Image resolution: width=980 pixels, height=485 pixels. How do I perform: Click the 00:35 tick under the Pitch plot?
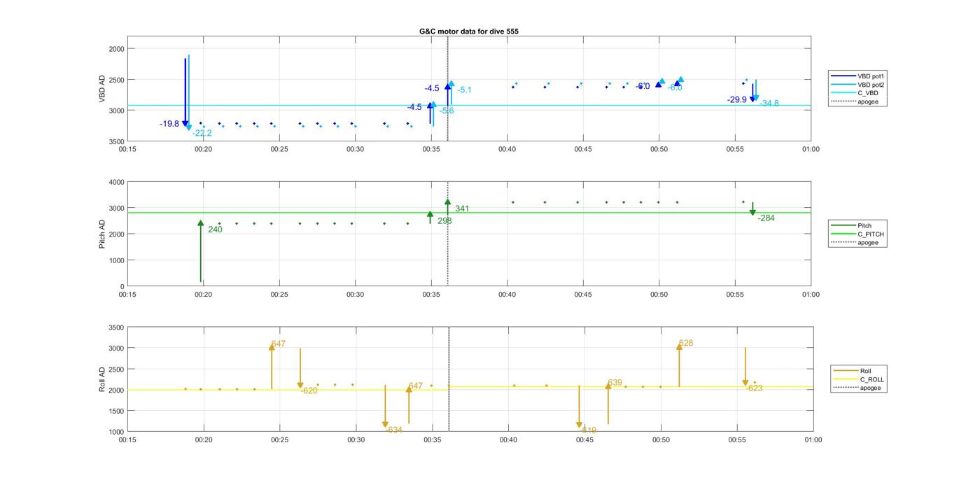[431, 294]
